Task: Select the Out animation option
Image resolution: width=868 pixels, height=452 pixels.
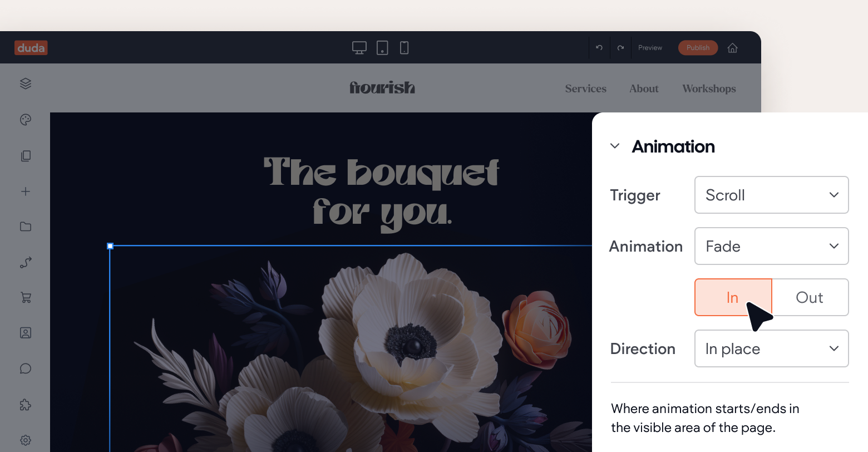Action: (x=810, y=297)
